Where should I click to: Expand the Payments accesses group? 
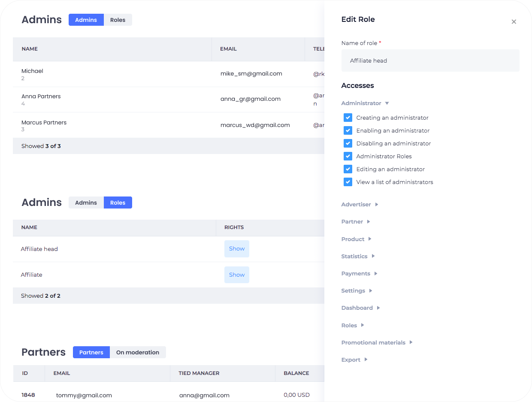[359, 273]
